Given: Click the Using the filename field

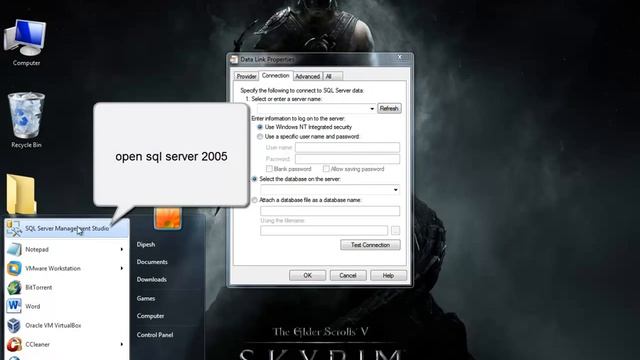Looking at the screenshot, I should coord(324,231).
